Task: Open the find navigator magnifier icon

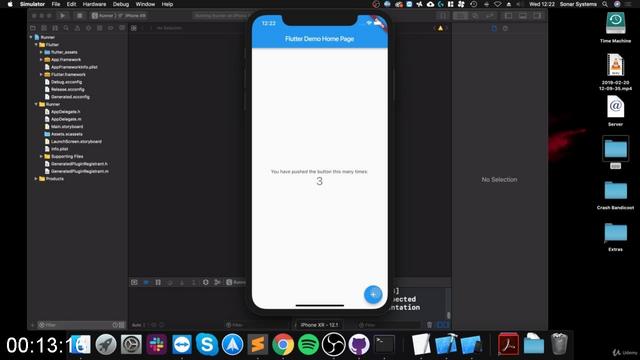Action: (x=66, y=28)
